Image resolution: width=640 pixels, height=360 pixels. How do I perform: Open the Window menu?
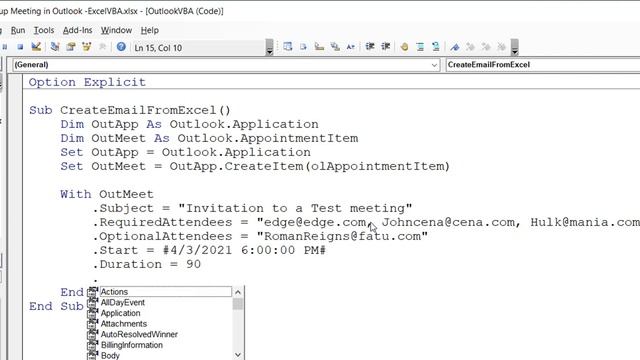[x=116, y=30]
